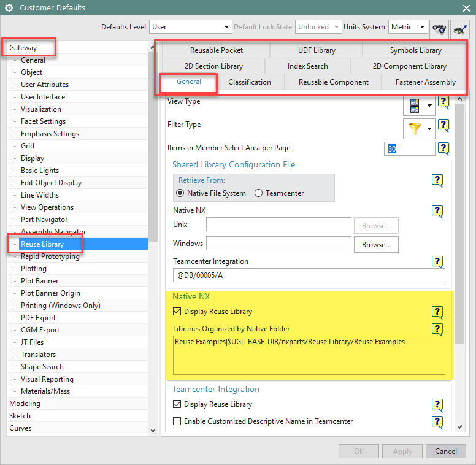Viewport: 476px width, 465px height.
Task: Open help for Libraries Organized by Native Folder
Action: pyautogui.click(x=437, y=329)
